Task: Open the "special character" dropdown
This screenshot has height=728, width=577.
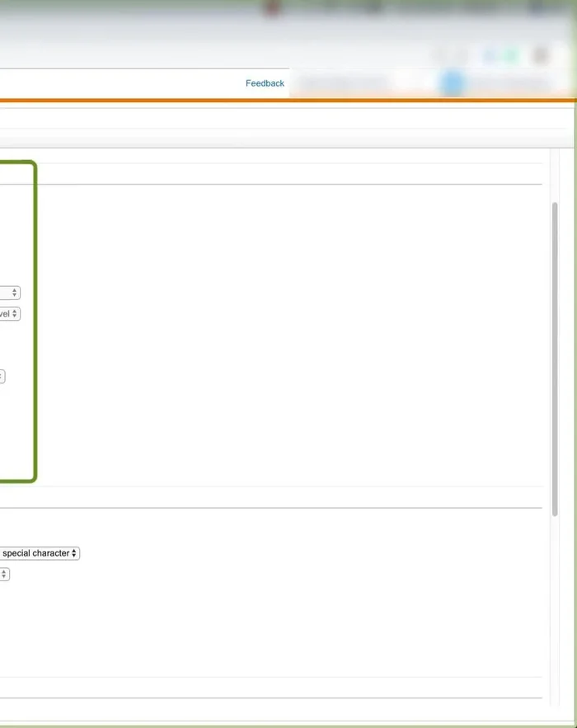Action: [37, 553]
